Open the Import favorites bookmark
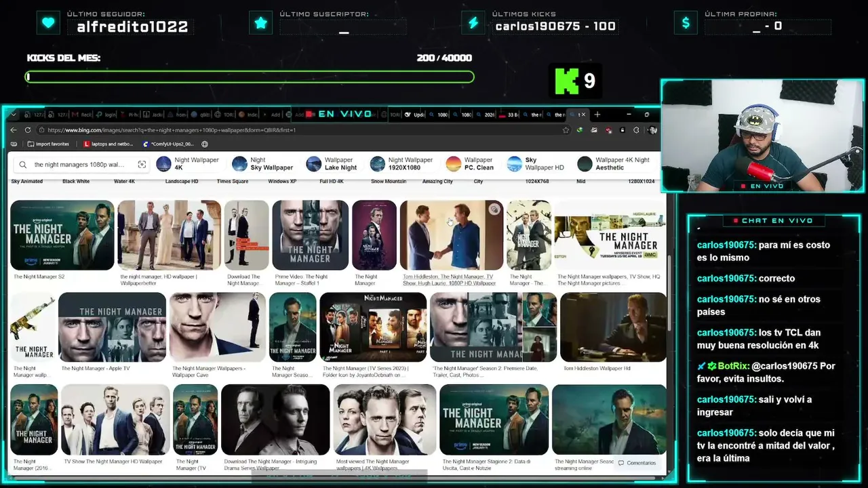This screenshot has height=488, width=868. 48,144
